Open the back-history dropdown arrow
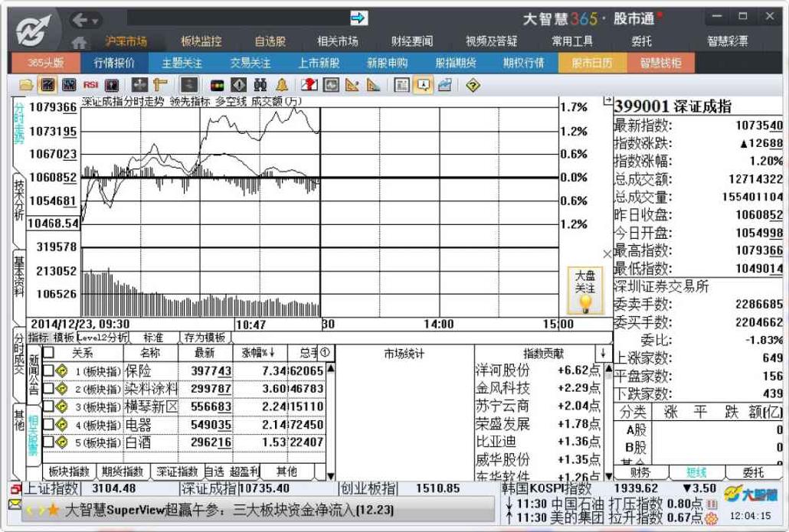 click(x=94, y=21)
